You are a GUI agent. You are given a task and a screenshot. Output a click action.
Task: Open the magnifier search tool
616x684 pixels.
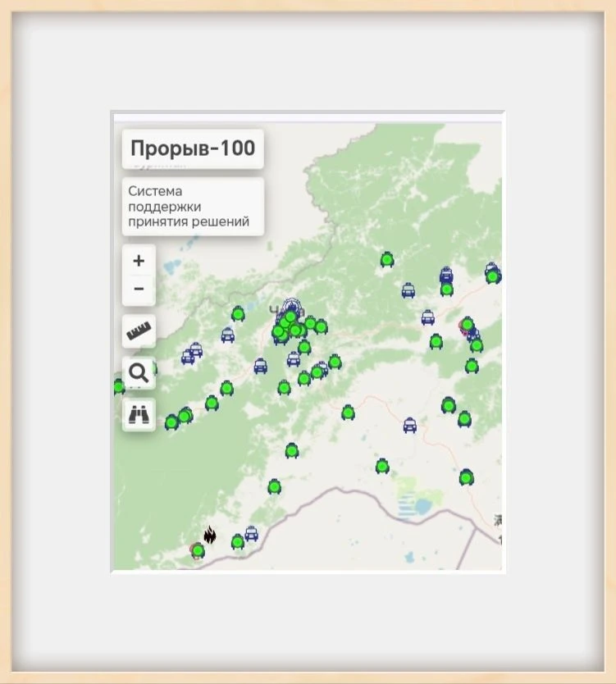139,373
